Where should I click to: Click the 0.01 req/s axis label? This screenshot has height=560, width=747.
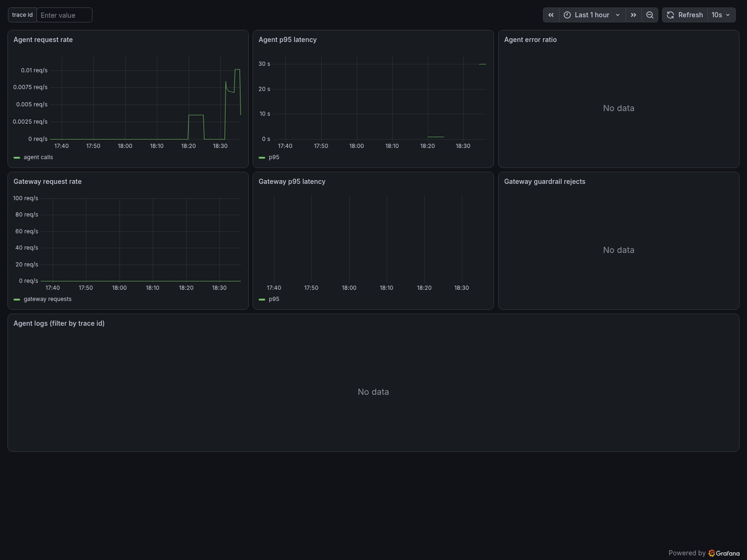click(34, 70)
